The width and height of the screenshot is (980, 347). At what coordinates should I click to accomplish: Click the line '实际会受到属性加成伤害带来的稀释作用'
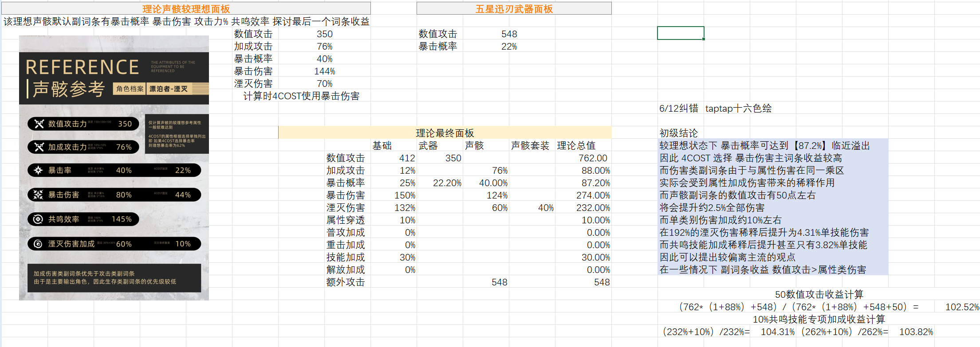point(747,183)
